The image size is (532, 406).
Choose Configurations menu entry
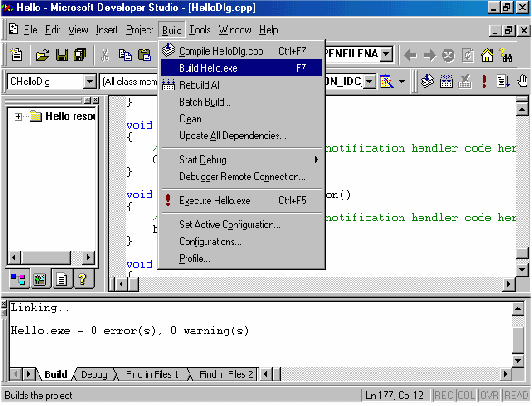241,241
